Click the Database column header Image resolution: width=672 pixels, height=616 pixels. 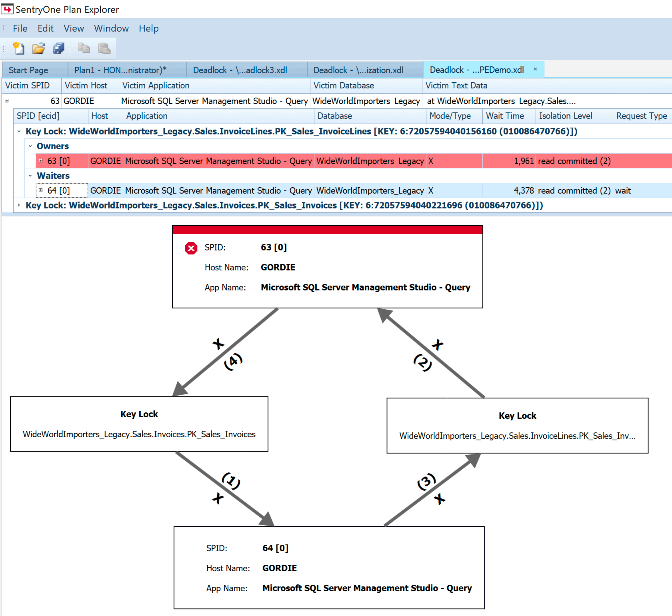(370, 116)
